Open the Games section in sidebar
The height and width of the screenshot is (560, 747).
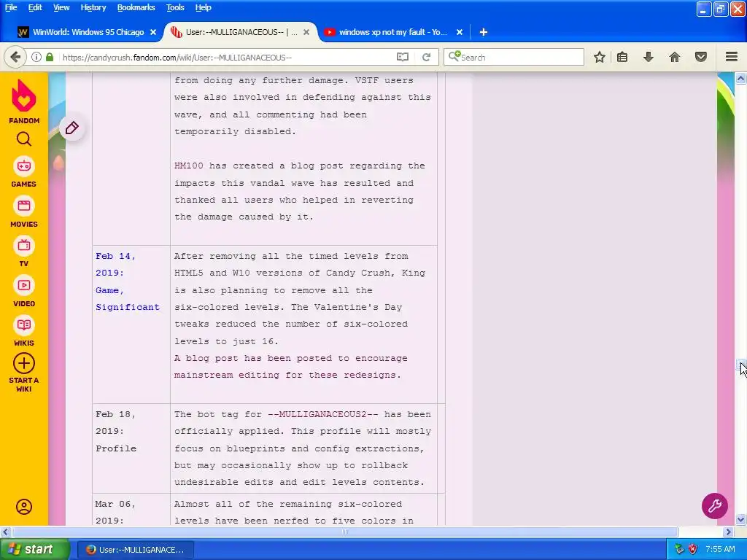point(24,172)
